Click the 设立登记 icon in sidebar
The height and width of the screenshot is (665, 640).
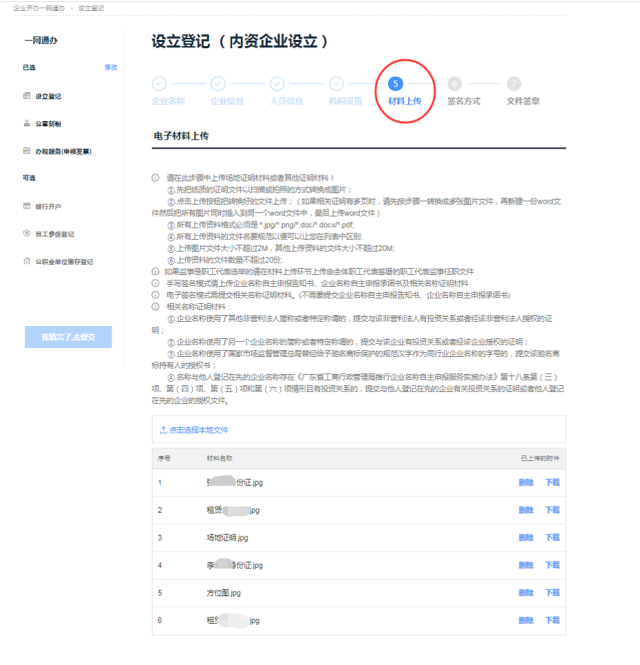(x=27, y=96)
